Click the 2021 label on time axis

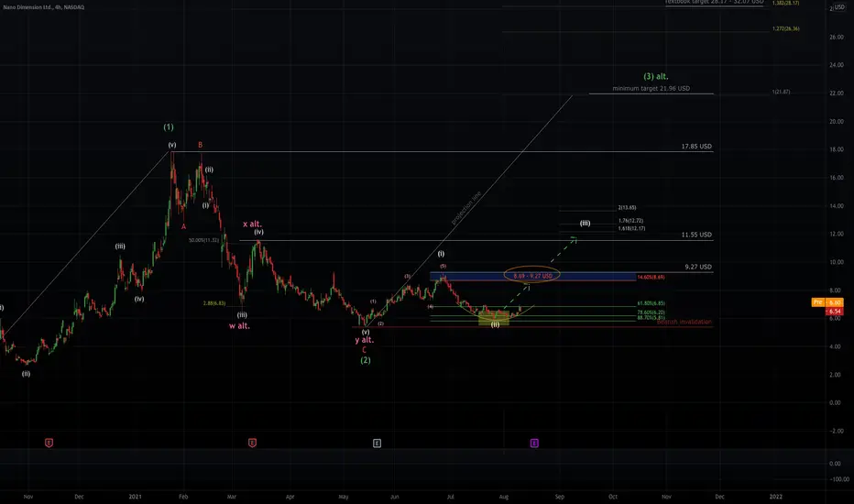pos(135,497)
